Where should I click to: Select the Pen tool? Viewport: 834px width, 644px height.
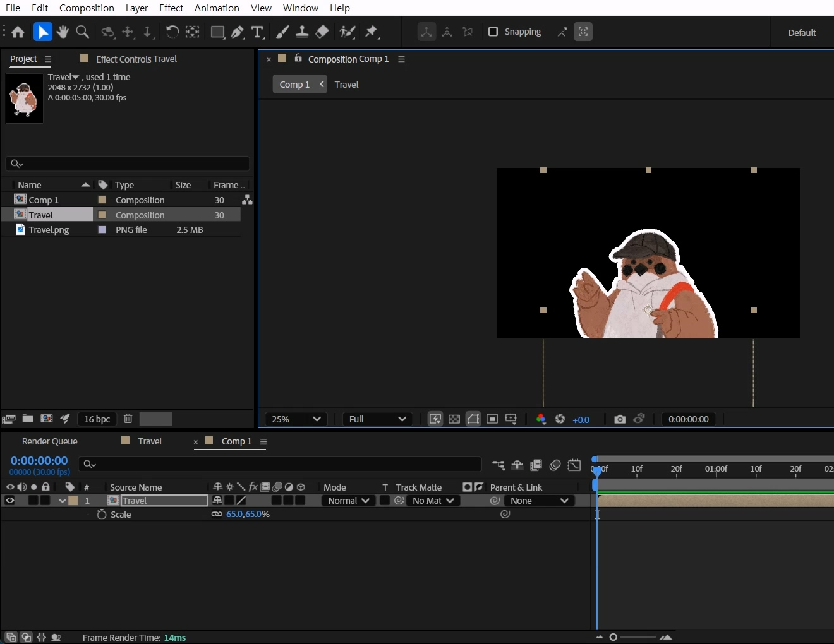(x=238, y=32)
